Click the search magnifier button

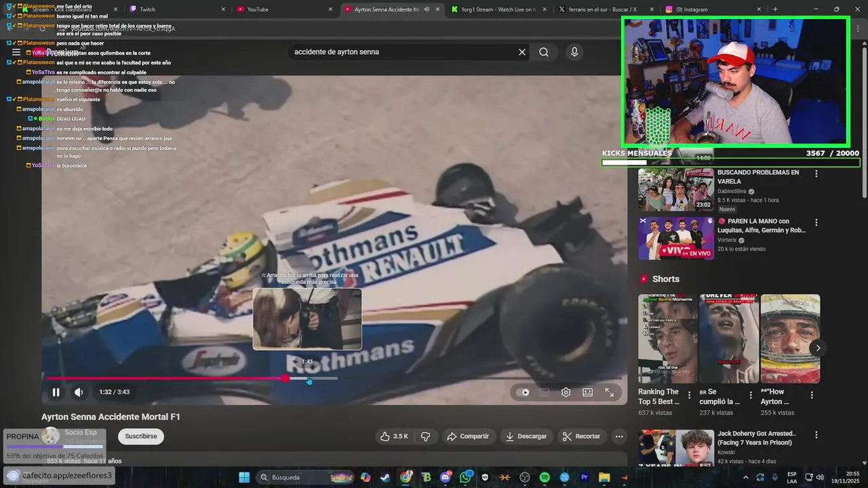coord(544,52)
